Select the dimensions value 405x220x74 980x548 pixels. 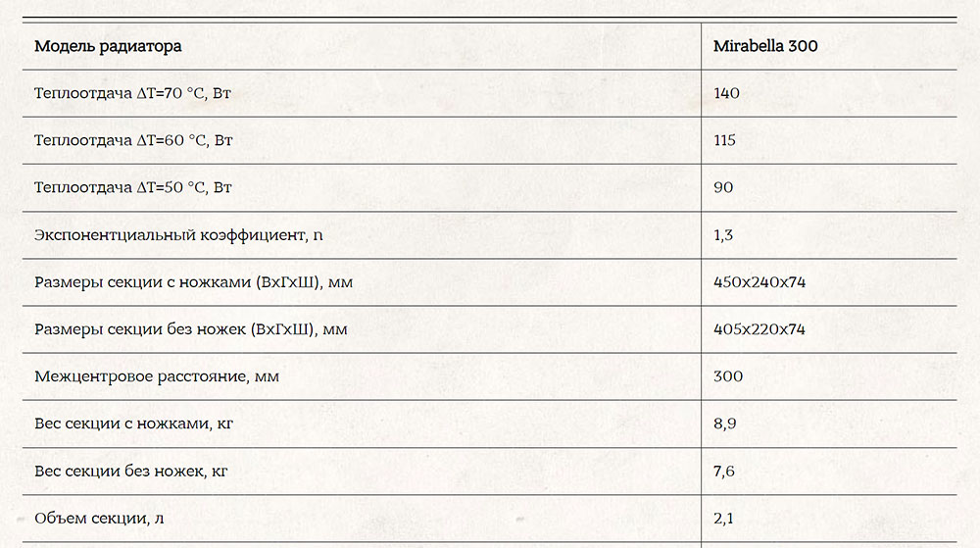click(x=759, y=329)
